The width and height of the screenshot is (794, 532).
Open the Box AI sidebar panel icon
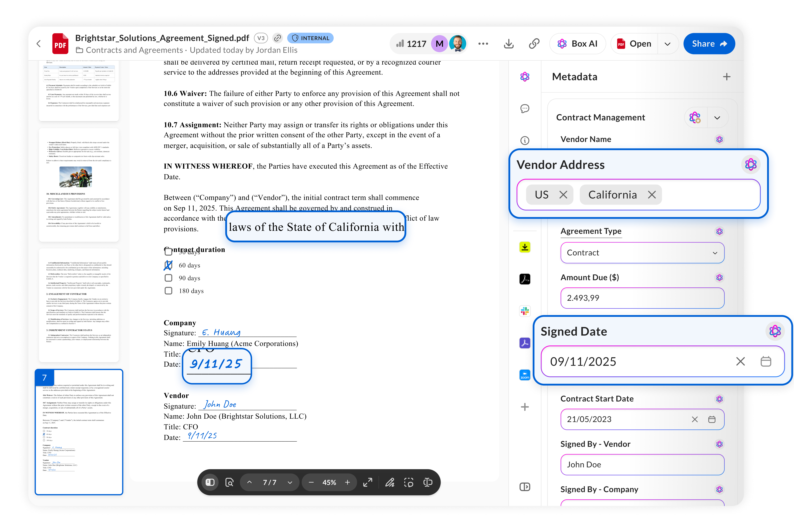click(x=525, y=77)
